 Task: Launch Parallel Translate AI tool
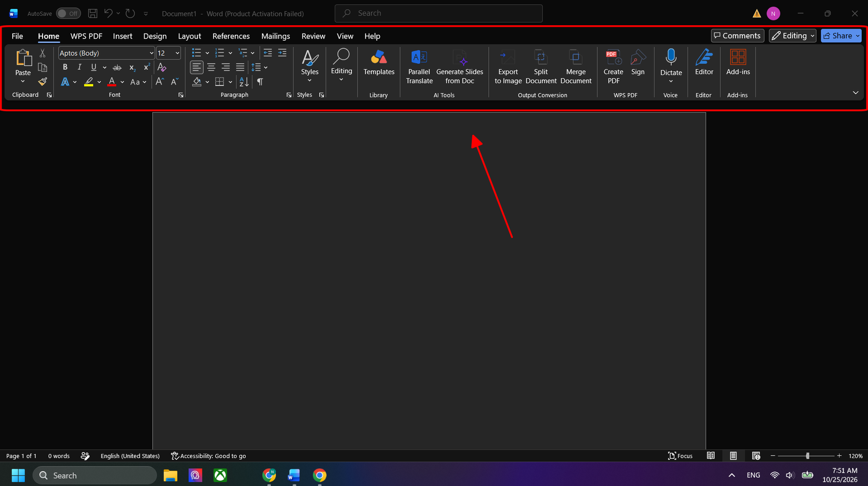click(419, 67)
